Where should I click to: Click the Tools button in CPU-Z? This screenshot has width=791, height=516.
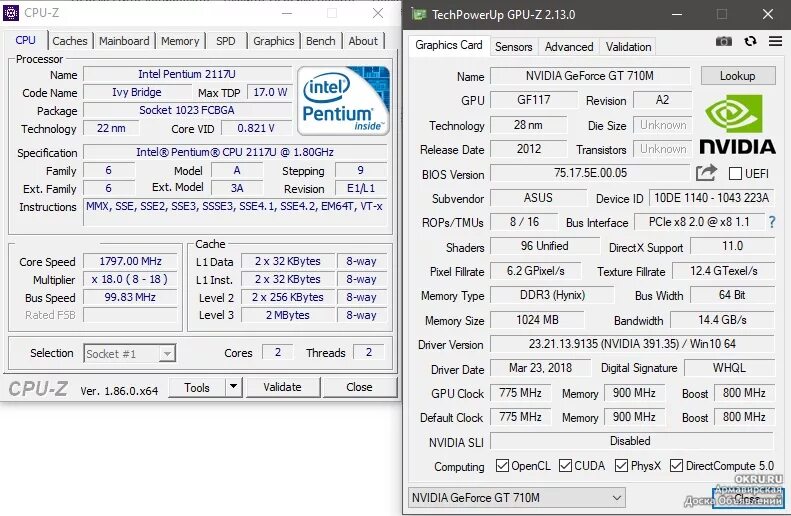[x=197, y=387]
